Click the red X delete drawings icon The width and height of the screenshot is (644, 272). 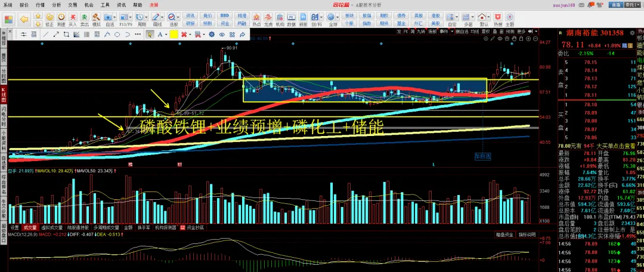pos(184,35)
